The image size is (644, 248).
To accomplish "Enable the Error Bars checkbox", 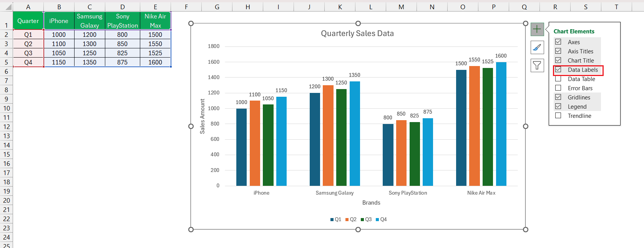I will [558, 88].
